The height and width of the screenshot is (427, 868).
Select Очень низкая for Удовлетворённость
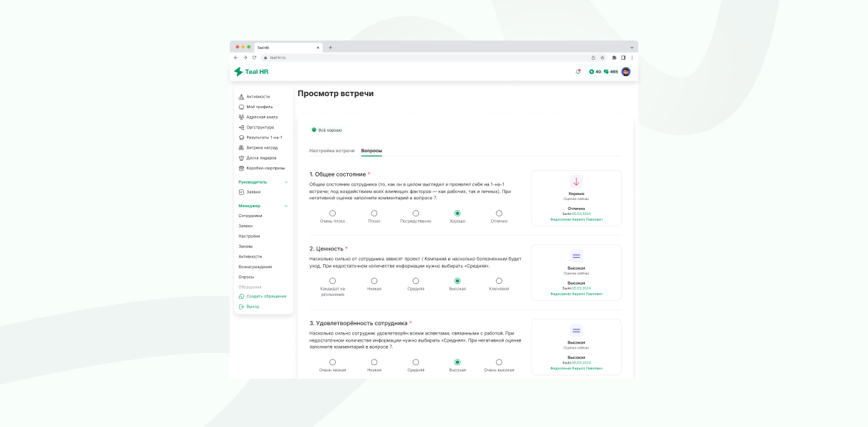[x=332, y=362]
